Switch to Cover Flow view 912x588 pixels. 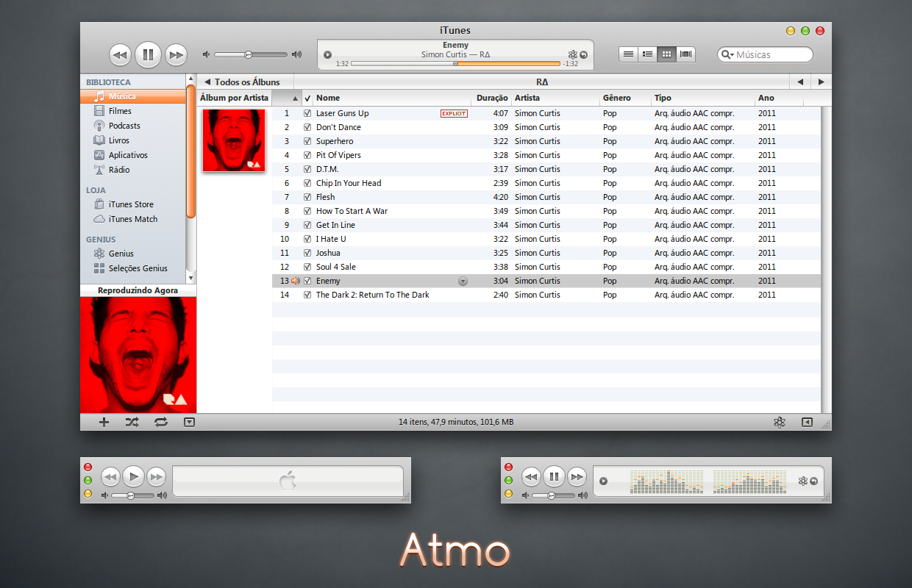coord(685,54)
